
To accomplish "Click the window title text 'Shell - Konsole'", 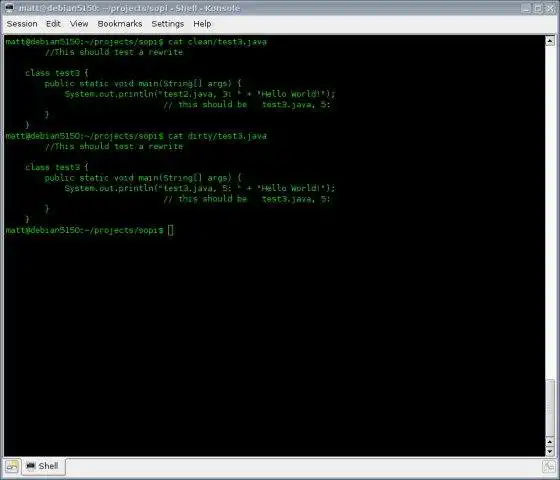I will (208, 8).
